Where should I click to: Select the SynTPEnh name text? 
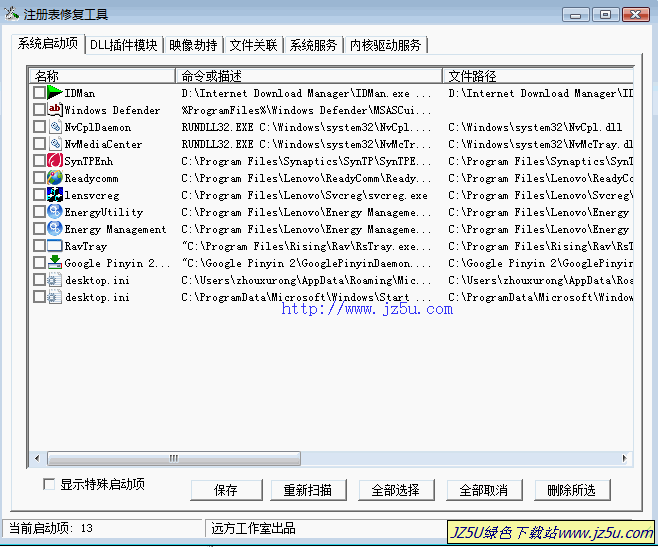click(89, 161)
